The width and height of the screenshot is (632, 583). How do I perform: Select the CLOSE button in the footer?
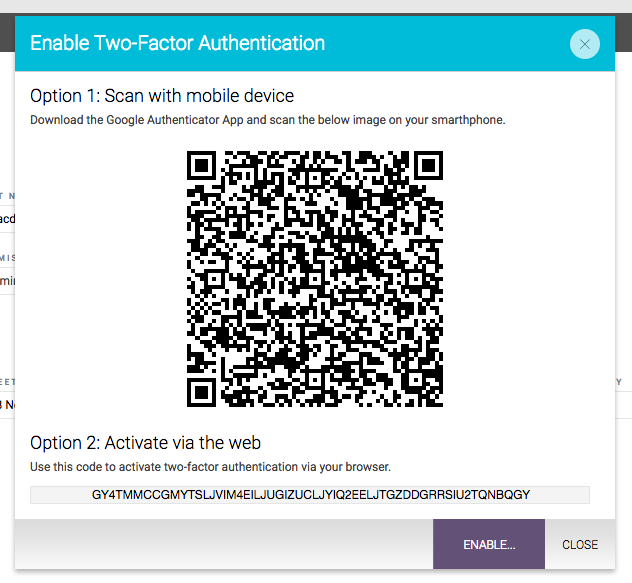tap(580, 544)
